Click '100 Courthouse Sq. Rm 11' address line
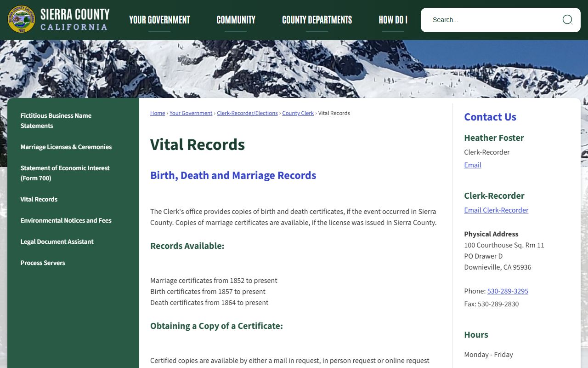This screenshot has height=368, width=588. coord(504,245)
